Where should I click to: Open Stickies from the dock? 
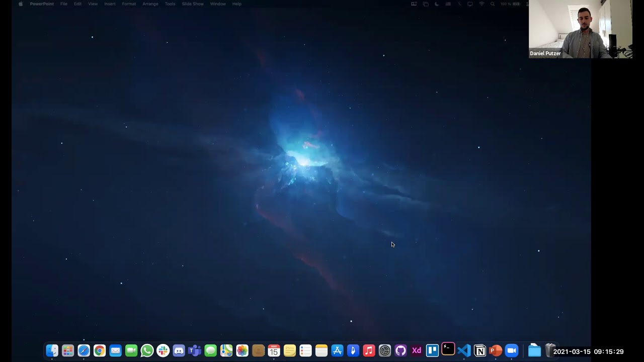[x=290, y=350]
